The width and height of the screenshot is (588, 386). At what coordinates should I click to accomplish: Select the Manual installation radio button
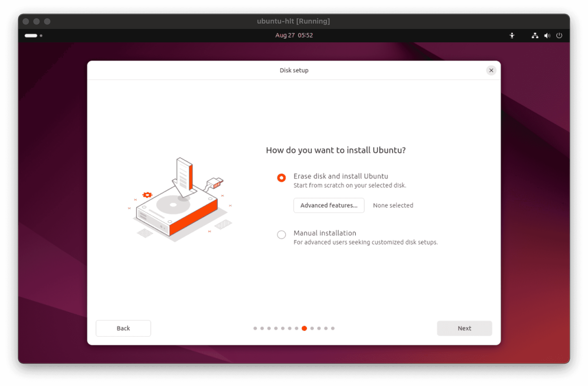click(x=281, y=235)
